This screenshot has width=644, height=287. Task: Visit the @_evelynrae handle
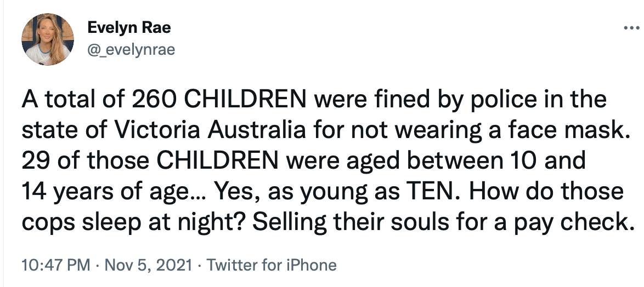131,50
